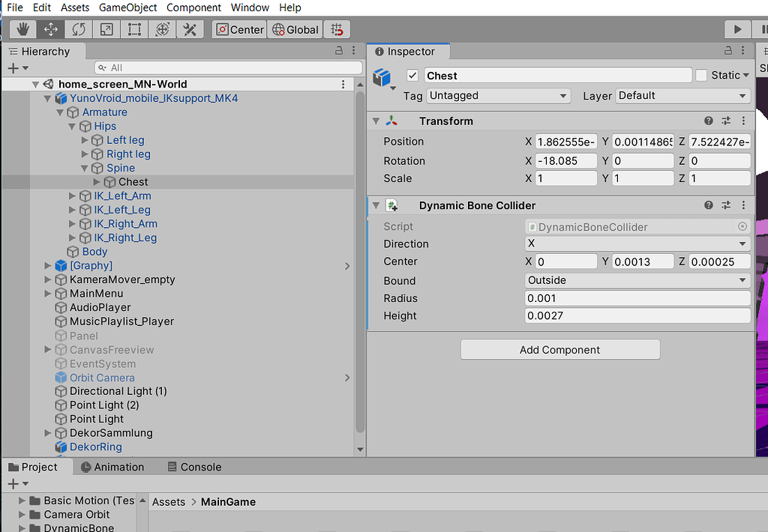768x532 pixels.
Task: Select the Hand tool in the toolbar
Action: point(22,29)
